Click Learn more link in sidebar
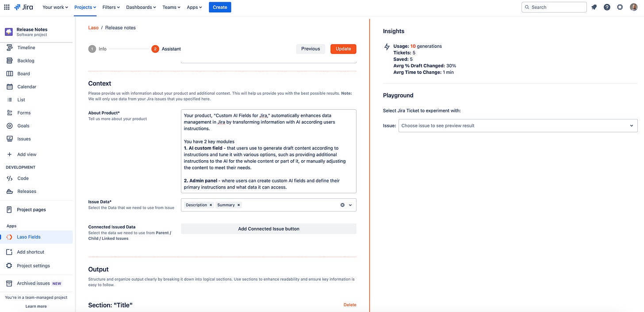 pyautogui.click(x=36, y=306)
